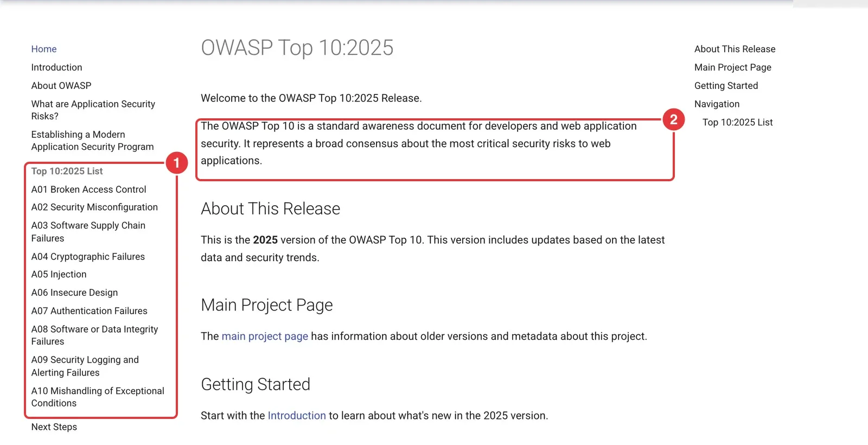Open A10 Mishandling of Exceptional Conditions

98,397
